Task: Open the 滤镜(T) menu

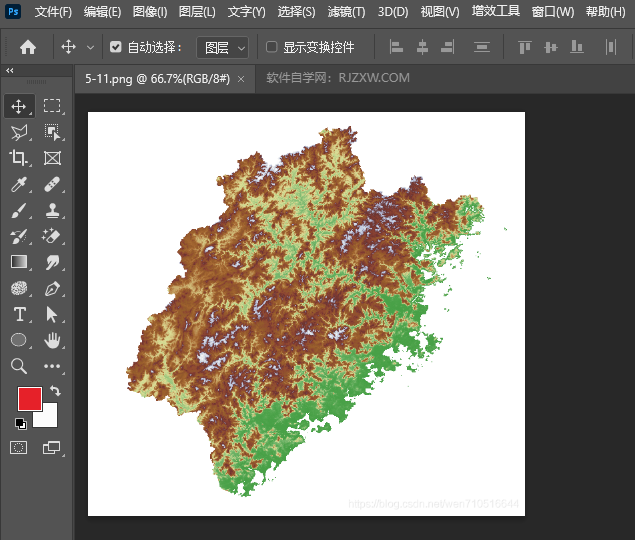Action: click(346, 12)
